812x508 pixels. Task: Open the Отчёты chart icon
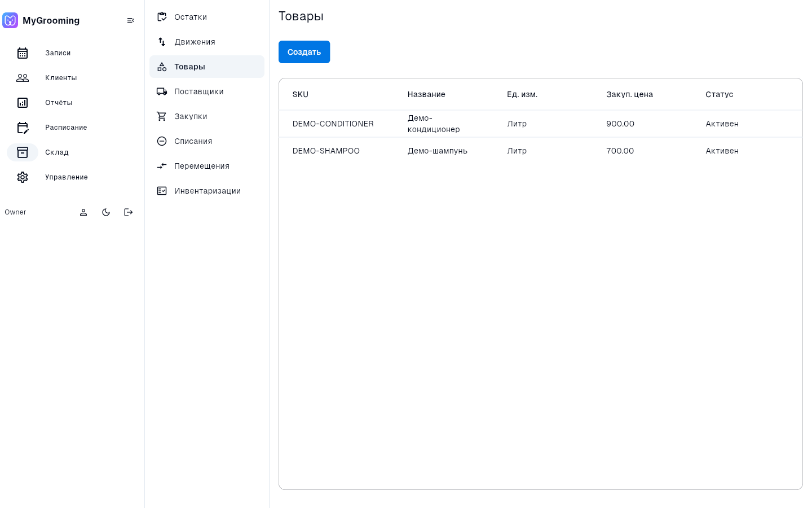pyautogui.click(x=23, y=103)
